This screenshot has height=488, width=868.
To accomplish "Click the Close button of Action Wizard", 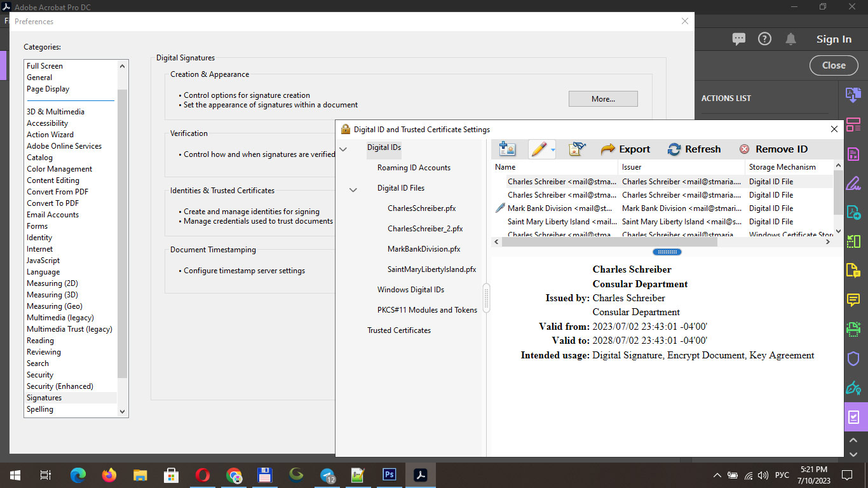I will point(834,65).
